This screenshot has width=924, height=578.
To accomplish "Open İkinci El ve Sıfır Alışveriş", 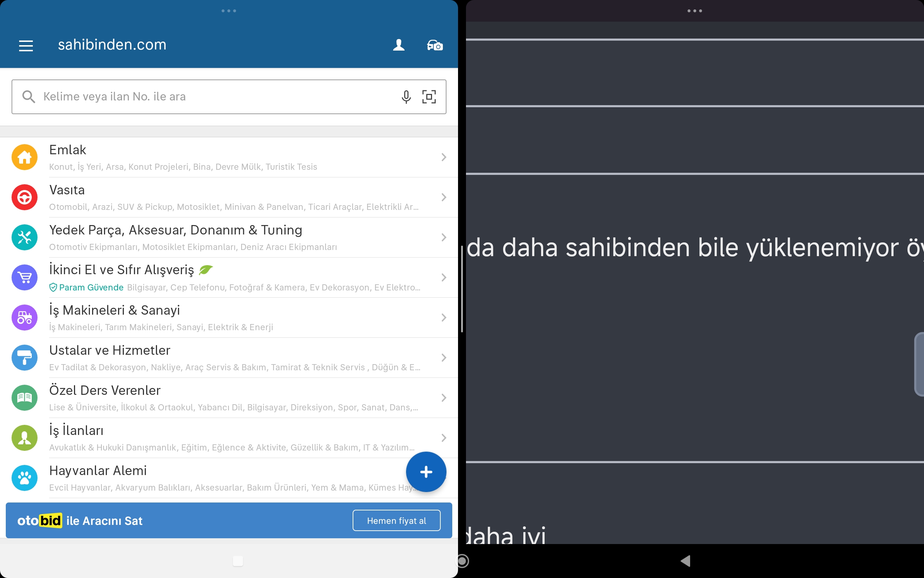I will pos(229,277).
